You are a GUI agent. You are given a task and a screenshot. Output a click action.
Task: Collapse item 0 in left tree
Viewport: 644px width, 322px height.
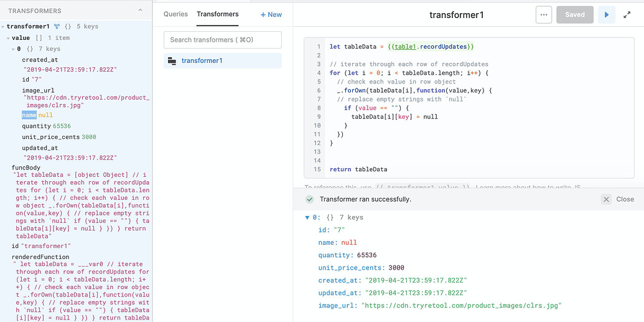(x=13, y=49)
